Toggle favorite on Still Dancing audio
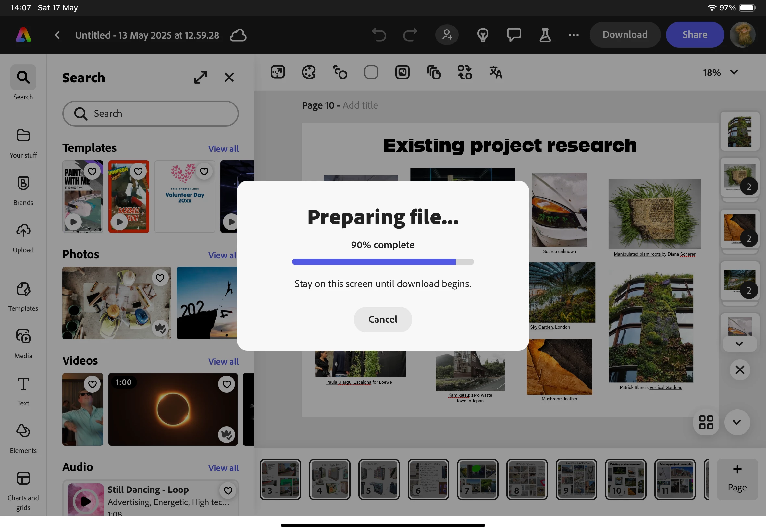 click(x=228, y=491)
